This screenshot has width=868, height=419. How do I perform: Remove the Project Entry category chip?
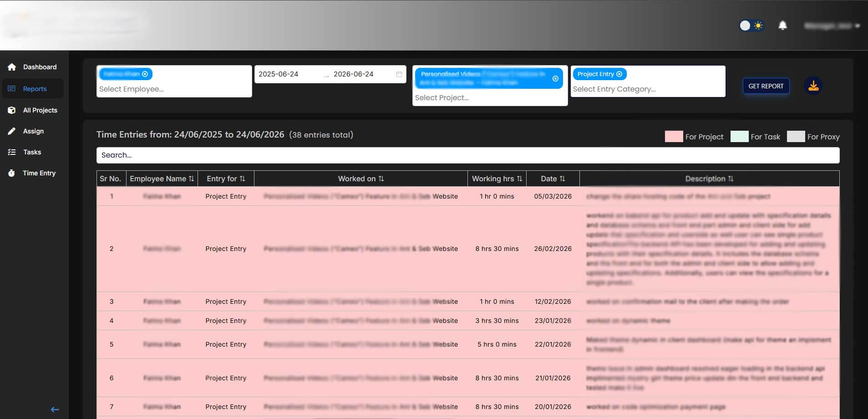[x=619, y=74]
